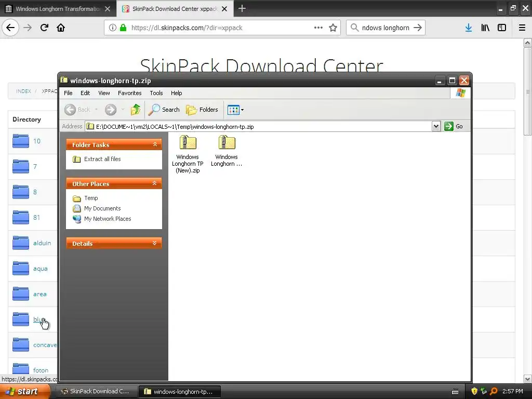Click the green padlock icon
Screen dimensions: 532x399
pos(123,28)
